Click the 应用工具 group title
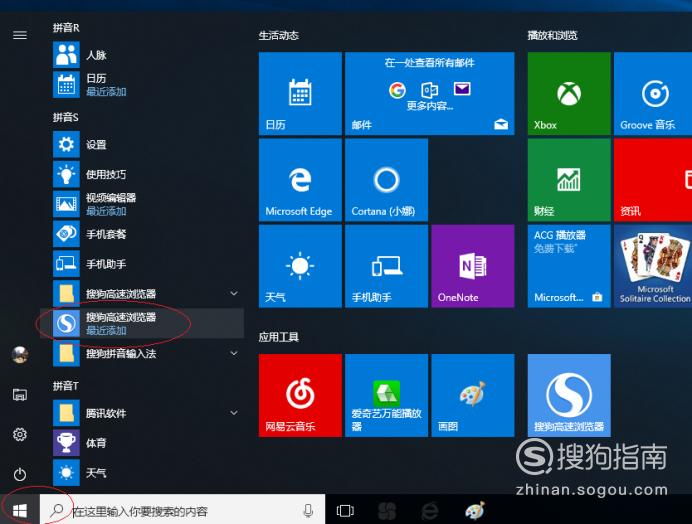692x524 pixels. click(278, 337)
